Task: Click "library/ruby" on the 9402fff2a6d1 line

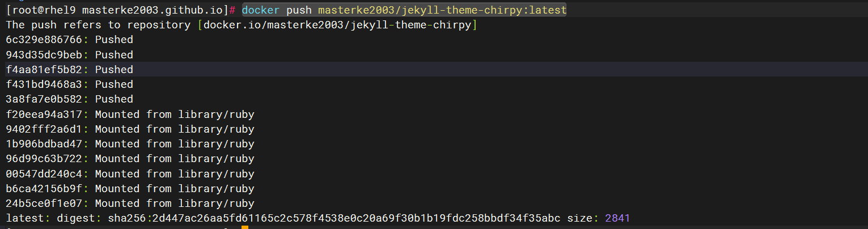Action: click(215, 129)
